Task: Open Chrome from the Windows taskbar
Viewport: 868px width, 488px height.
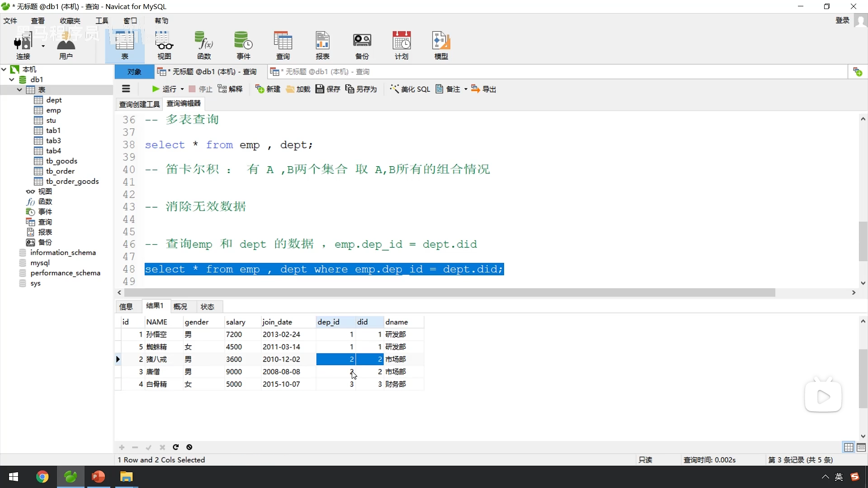Action: pos(42,477)
